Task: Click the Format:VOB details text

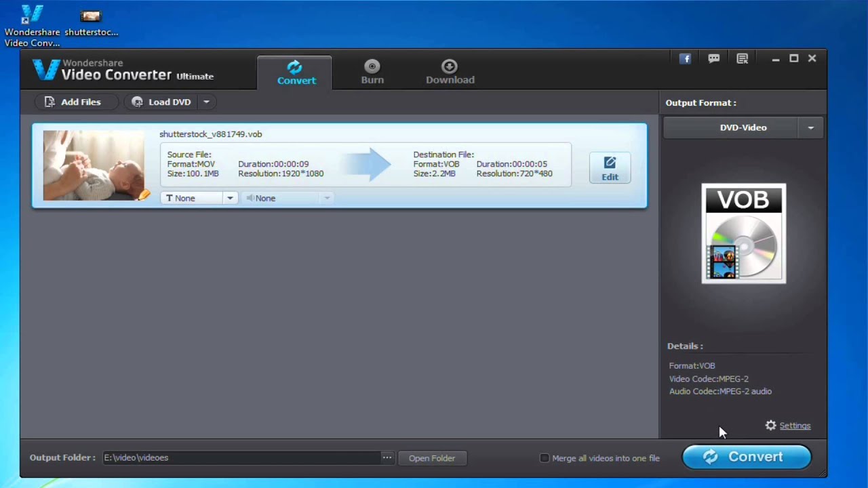Action: tap(692, 366)
